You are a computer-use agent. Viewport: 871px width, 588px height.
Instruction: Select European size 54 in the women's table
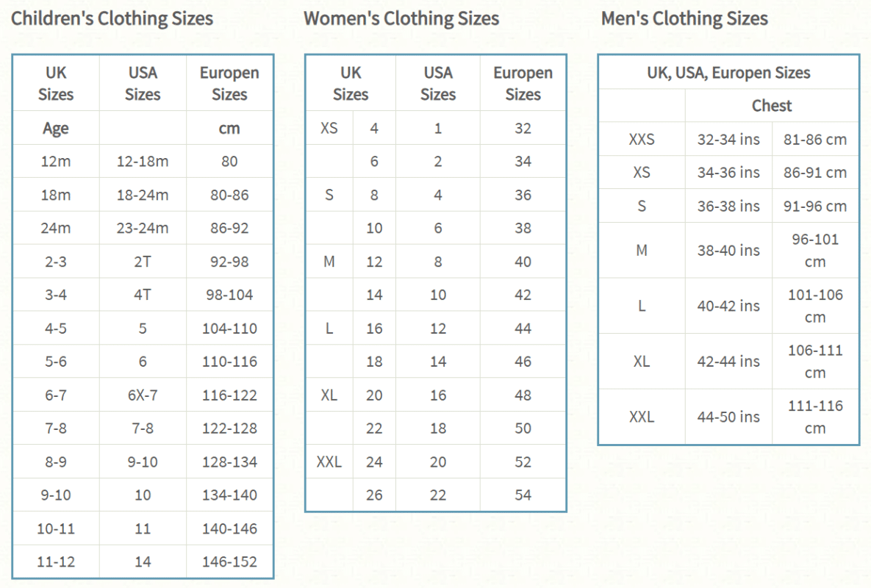pyautogui.click(x=523, y=495)
